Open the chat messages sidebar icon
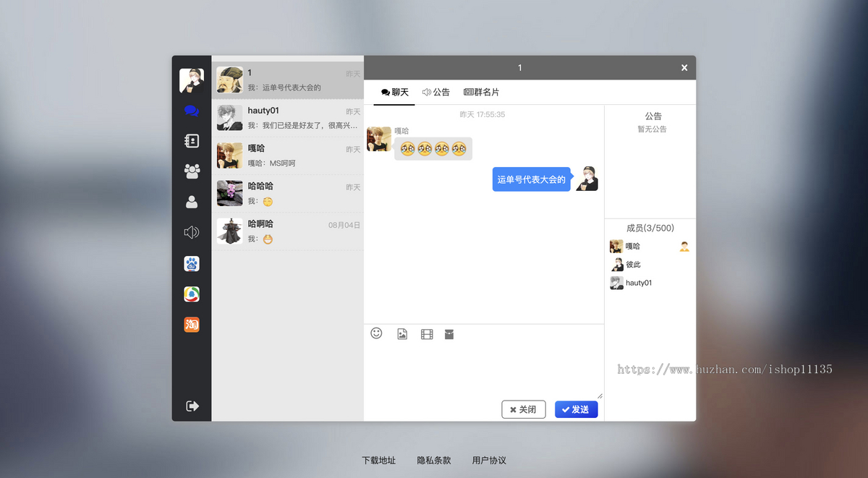The height and width of the screenshot is (478, 868). pos(192,111)
